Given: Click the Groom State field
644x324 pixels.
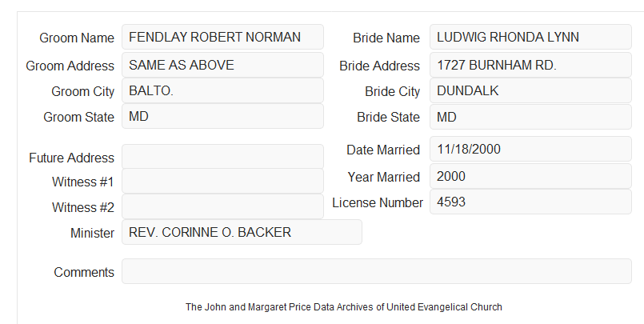Looking at the screenshot, I should pyautogui.click(x=222, y=116).
